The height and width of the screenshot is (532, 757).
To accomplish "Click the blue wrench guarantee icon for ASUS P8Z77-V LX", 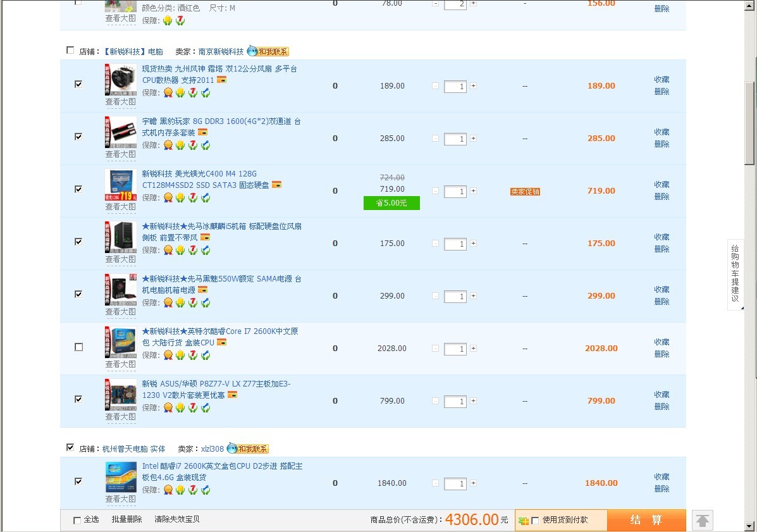I will pyautogui.click(x=206, y=408).
